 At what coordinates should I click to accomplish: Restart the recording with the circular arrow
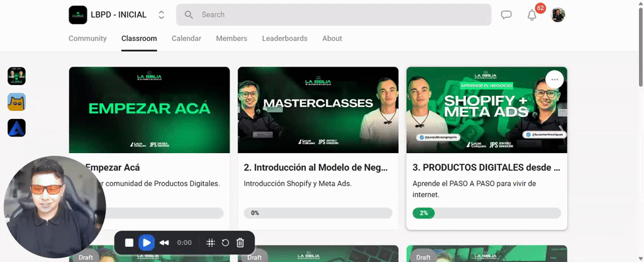[225, 242]
